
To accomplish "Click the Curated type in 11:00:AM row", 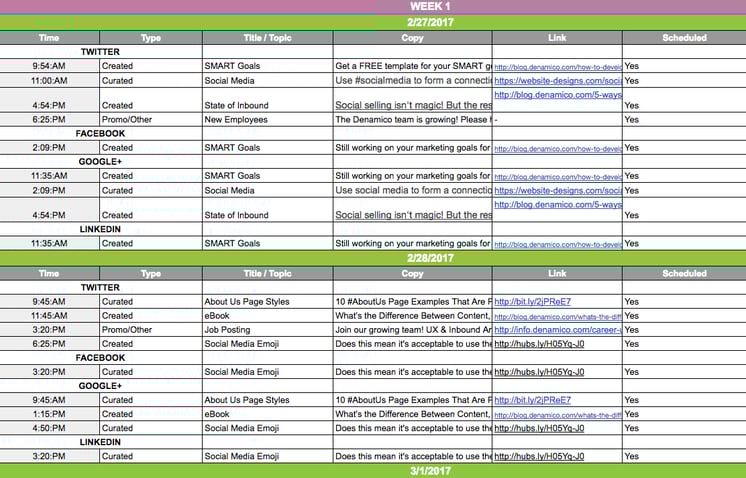I will pyautogui.click(x=151, y=80).
